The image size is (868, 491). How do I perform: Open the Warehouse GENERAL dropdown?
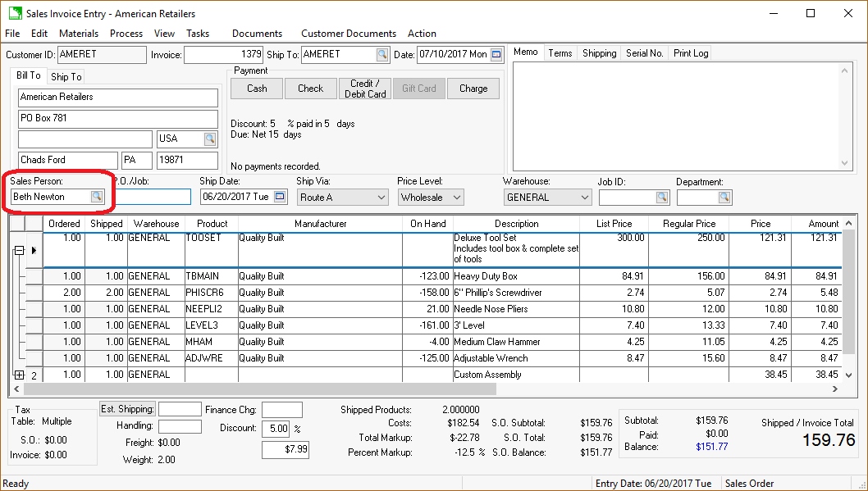click(584, 198)
